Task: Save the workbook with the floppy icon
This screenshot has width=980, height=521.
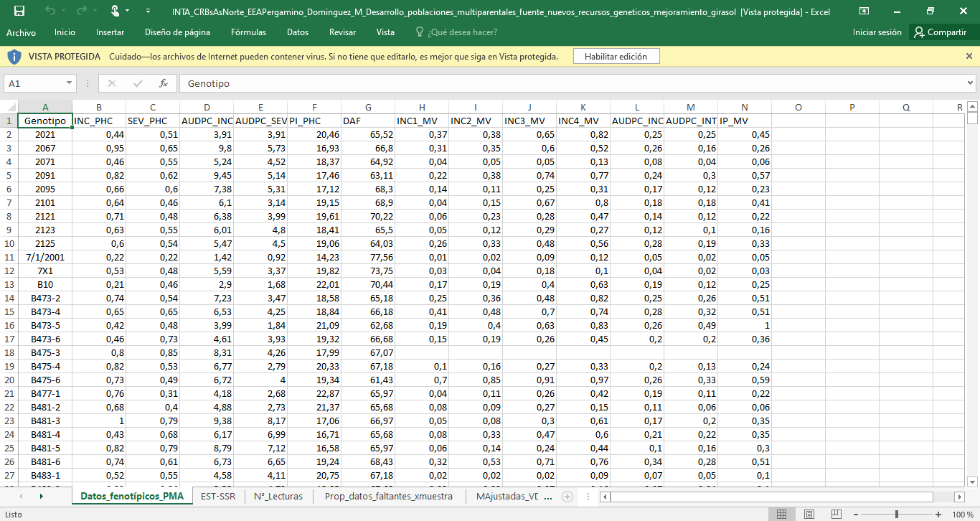Action: tap(19, 11)
